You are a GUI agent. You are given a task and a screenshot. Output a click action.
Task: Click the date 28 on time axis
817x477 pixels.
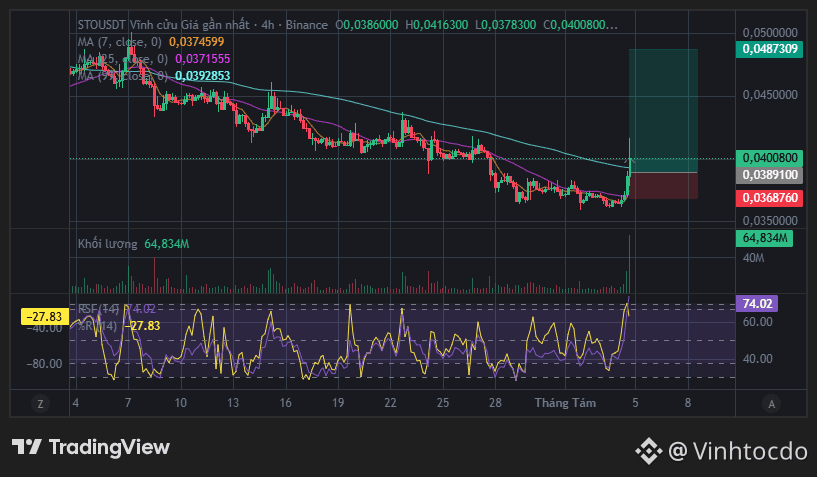[495, 403]
